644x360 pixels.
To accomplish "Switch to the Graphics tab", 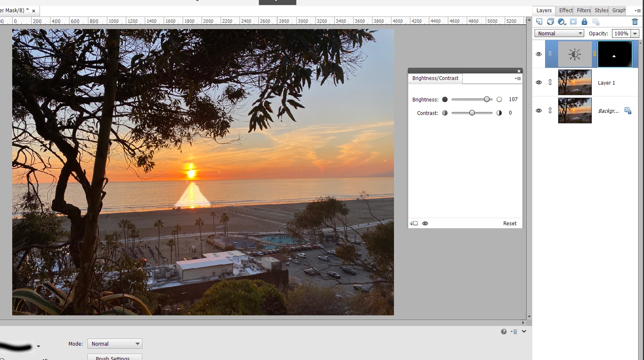I will pos(618,11).
